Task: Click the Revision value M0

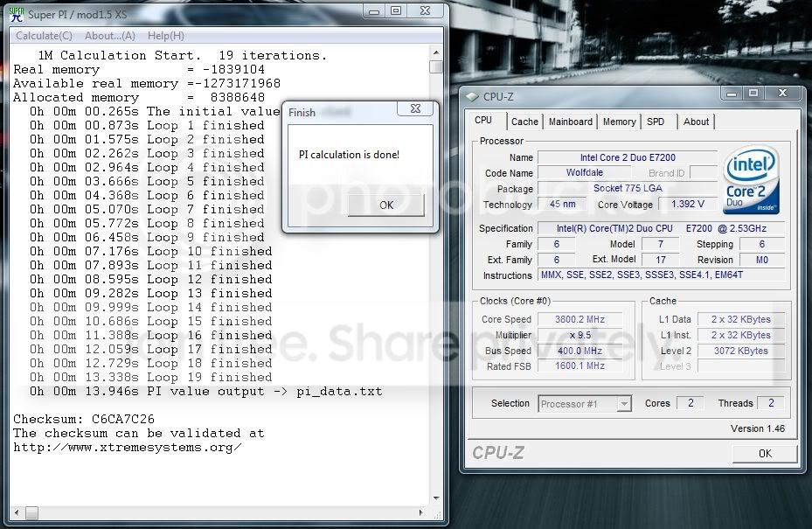Action: click(762, 260)
